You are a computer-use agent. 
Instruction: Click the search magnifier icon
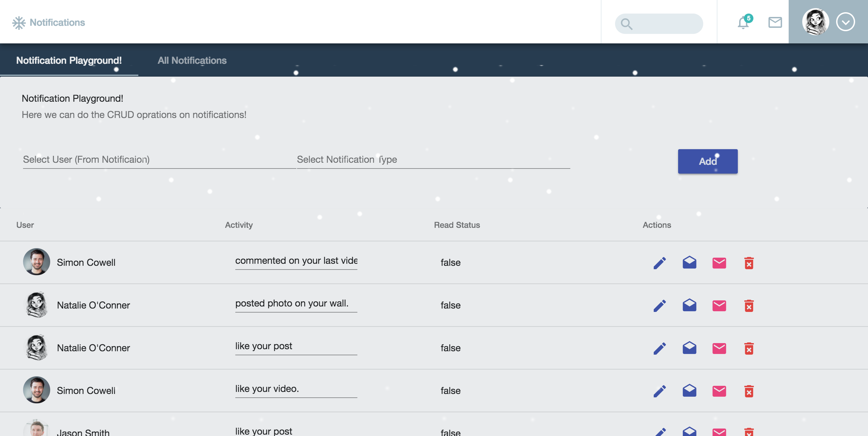(626, 24)
